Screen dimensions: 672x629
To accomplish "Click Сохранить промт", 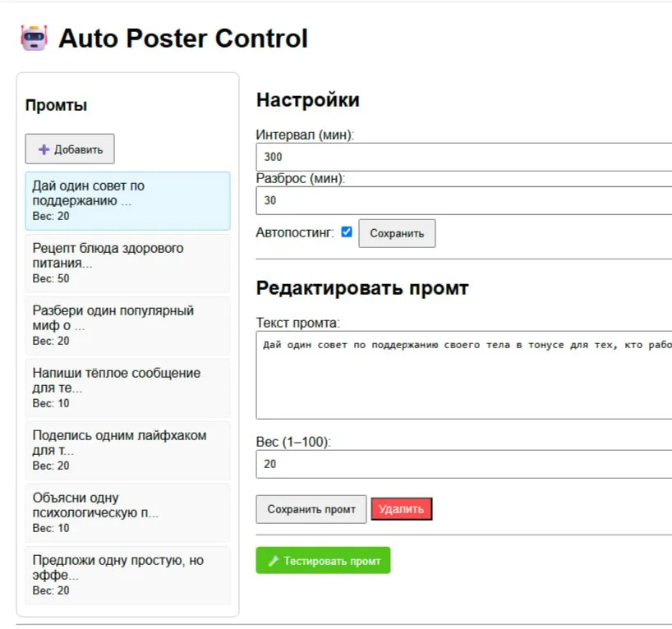I will pos(311,509).
